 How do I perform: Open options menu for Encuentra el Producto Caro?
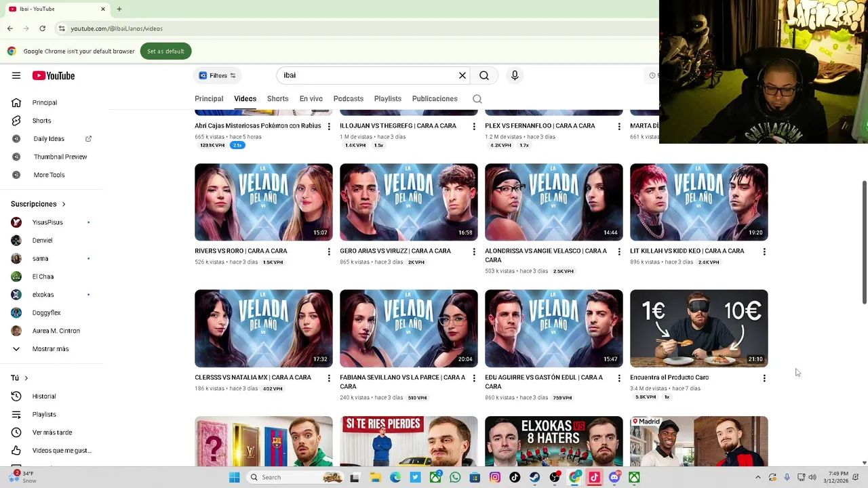764,378
